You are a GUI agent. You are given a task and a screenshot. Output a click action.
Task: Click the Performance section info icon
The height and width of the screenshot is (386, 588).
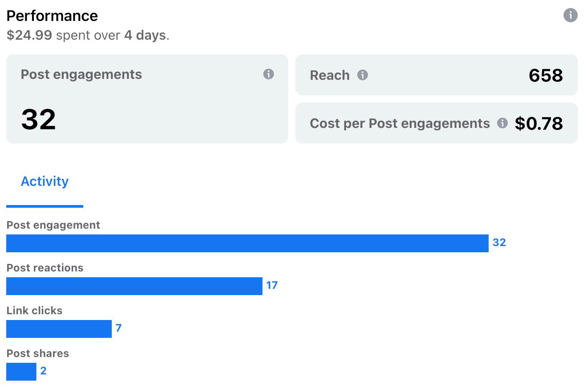570,15
